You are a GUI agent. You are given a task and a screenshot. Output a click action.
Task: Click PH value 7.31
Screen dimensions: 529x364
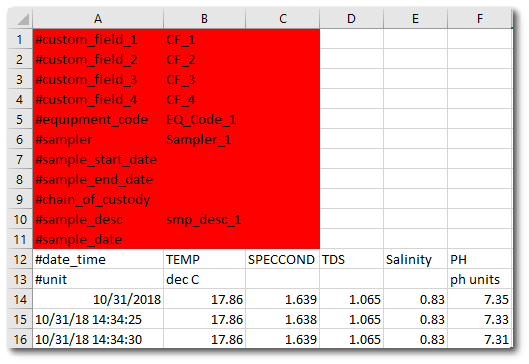coord(480,339)
